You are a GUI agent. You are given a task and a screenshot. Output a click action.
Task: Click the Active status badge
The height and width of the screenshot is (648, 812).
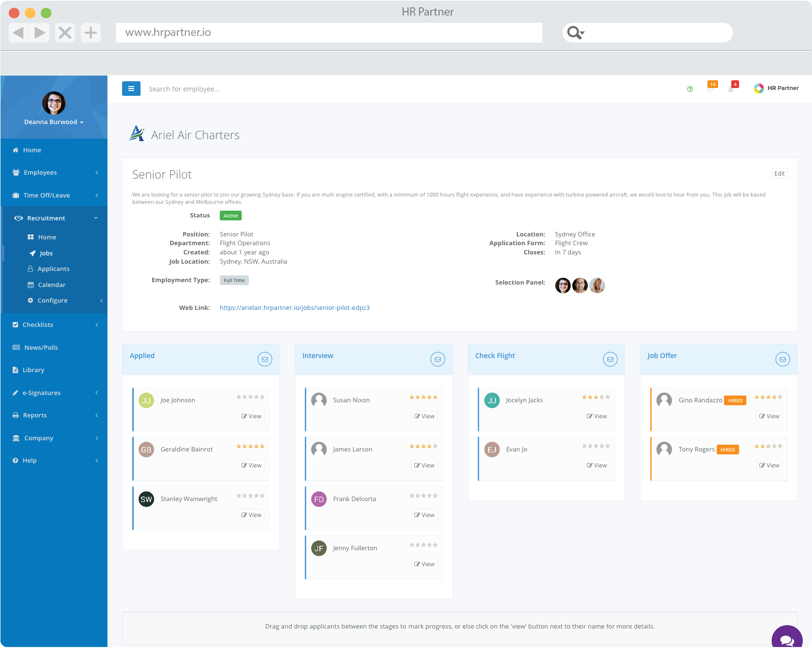230,216
